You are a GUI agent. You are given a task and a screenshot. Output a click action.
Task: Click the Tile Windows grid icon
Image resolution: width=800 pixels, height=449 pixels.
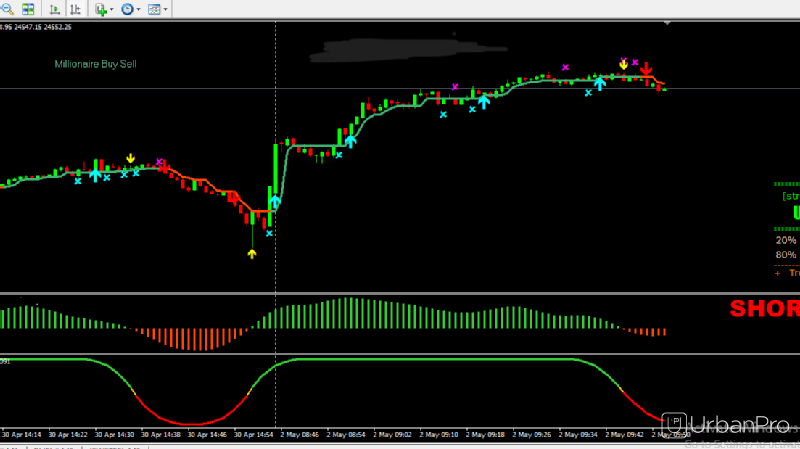[28, 9]
